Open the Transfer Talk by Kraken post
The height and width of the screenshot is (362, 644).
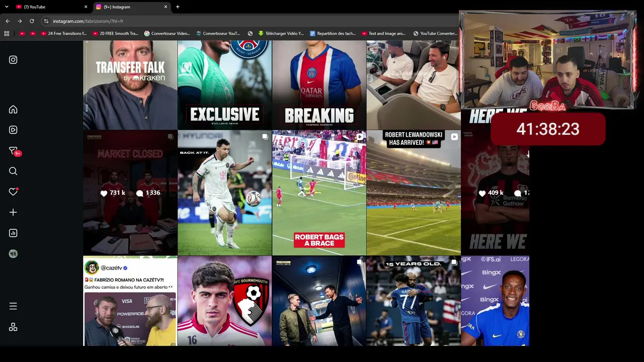pos(130,85)
